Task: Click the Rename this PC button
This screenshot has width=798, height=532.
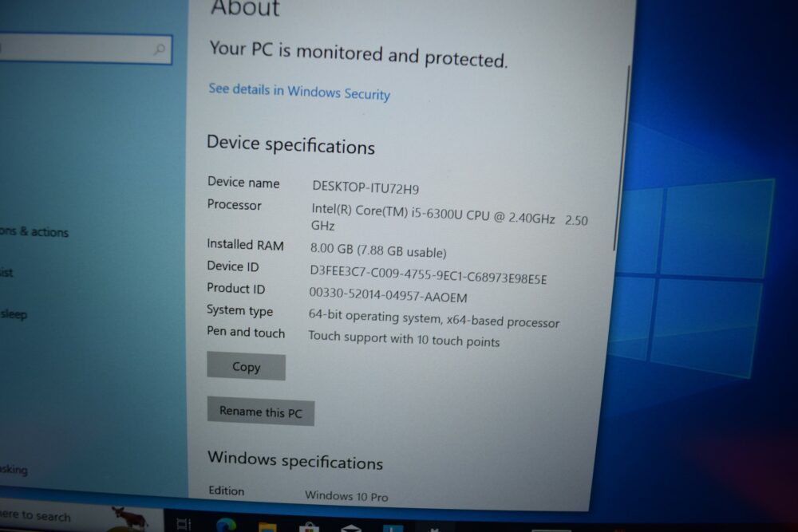Action: coord(261,411)
